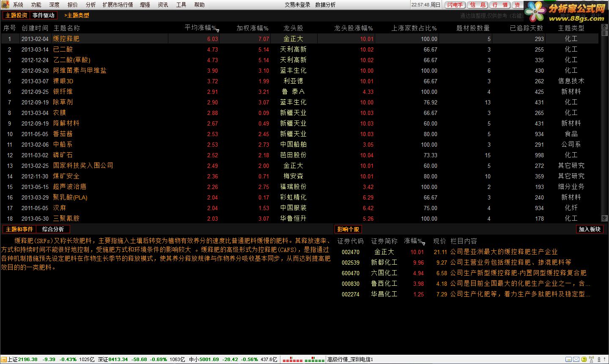The width and height of the screenshot is (609, 364).
Task: Select the 除草剂 theme row
Action: click(300, 102)
